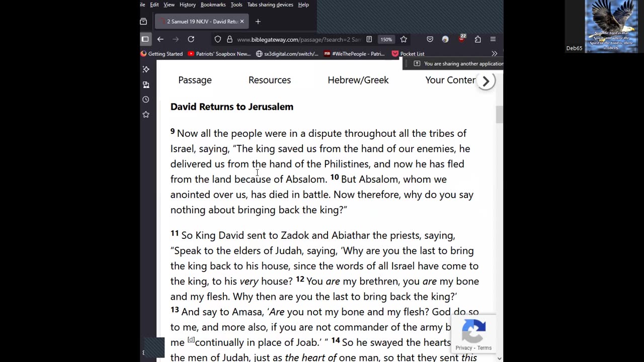Show more bookmarks with the chevrons
This screenshot has width=644, height=362.
pyautogui.click(x=495, y=54)
